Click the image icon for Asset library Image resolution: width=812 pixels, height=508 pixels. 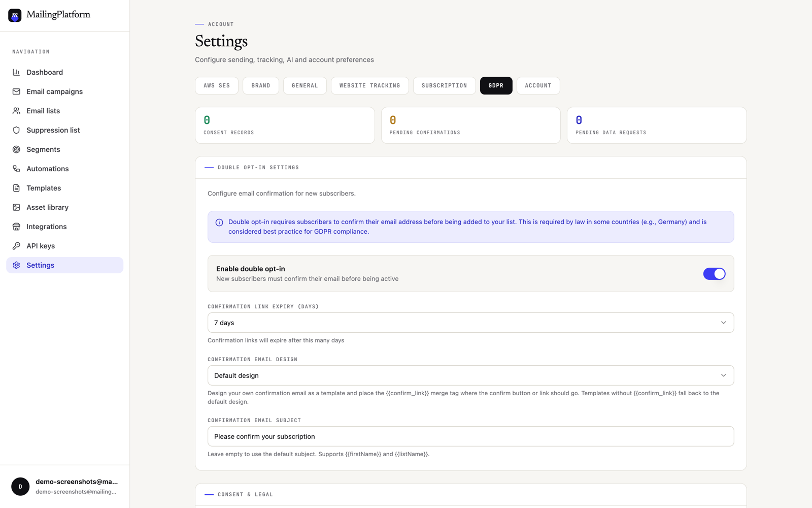(16, 207)
